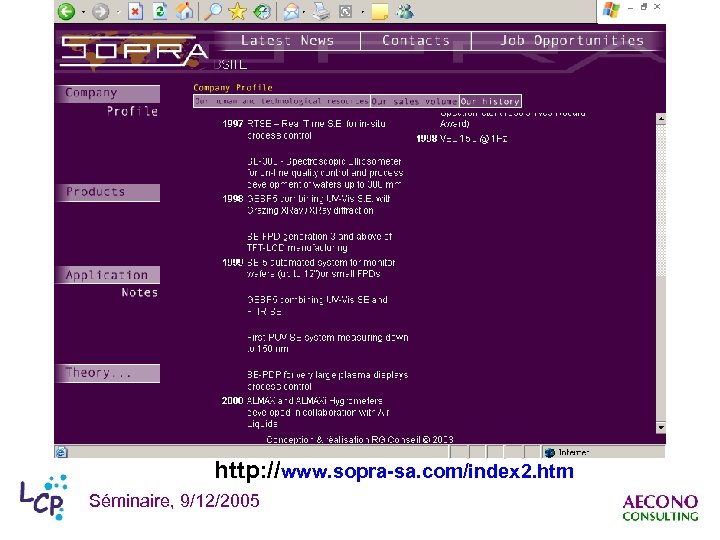Click the AECONO Consulting logo
This screenshot has width=720, height=540.
coord(660,508)
